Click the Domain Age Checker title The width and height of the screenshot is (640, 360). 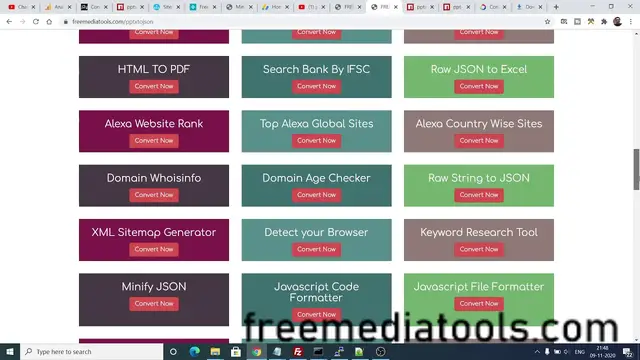coord(316,178)
